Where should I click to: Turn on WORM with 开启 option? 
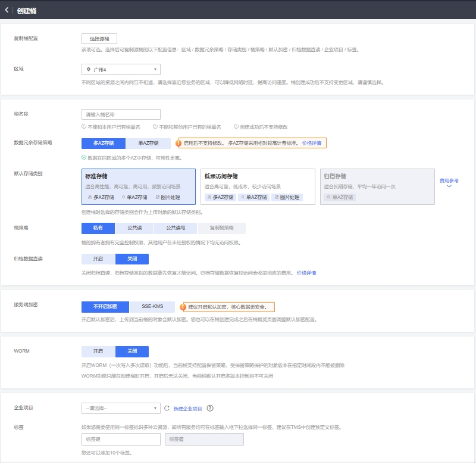(x=98, y=351)
